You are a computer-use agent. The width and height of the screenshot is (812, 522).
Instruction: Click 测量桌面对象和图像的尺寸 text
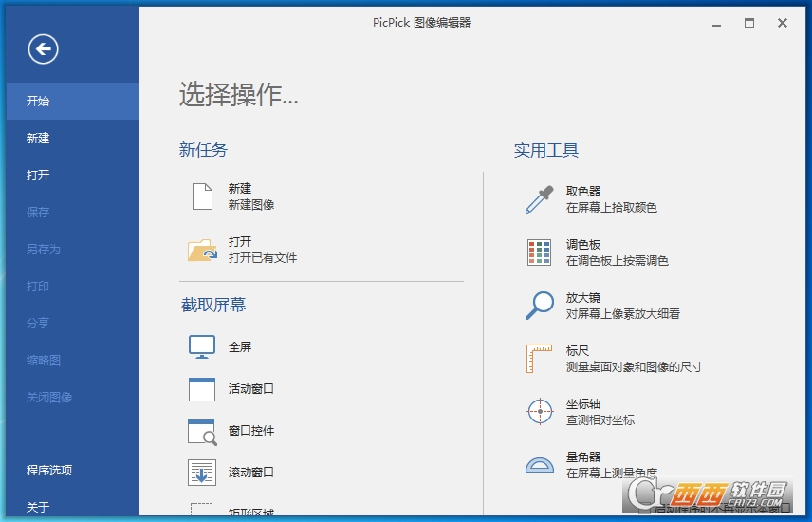(x=635, y=367)
